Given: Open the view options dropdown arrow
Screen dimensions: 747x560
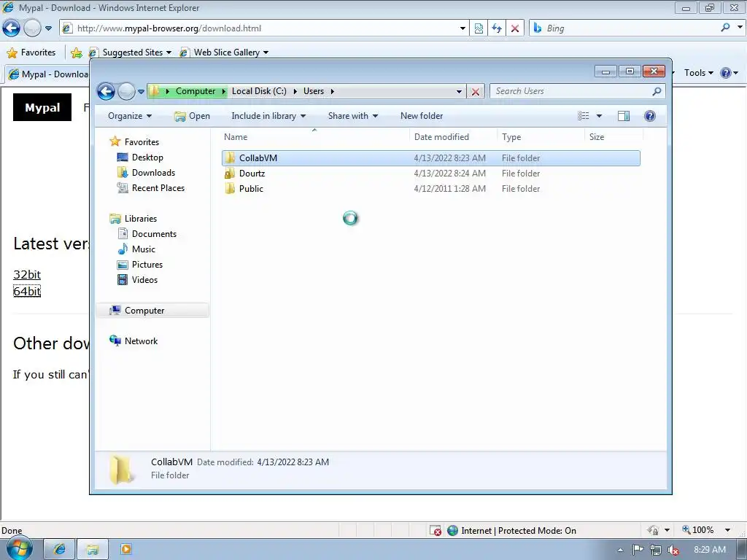Looking at the screenshot, I should (600, 116).
